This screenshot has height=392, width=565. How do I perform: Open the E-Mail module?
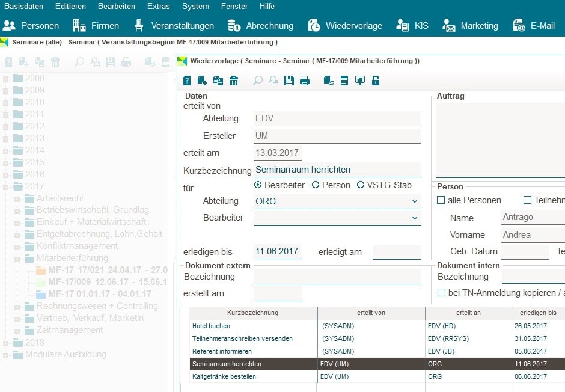(534, 26)
